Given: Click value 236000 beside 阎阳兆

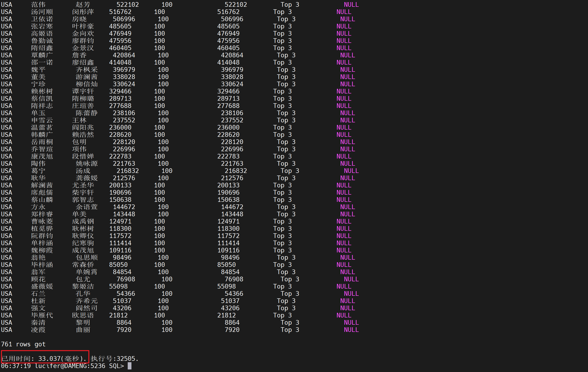Looking at the screenshot, I should [x=120, y=127].
